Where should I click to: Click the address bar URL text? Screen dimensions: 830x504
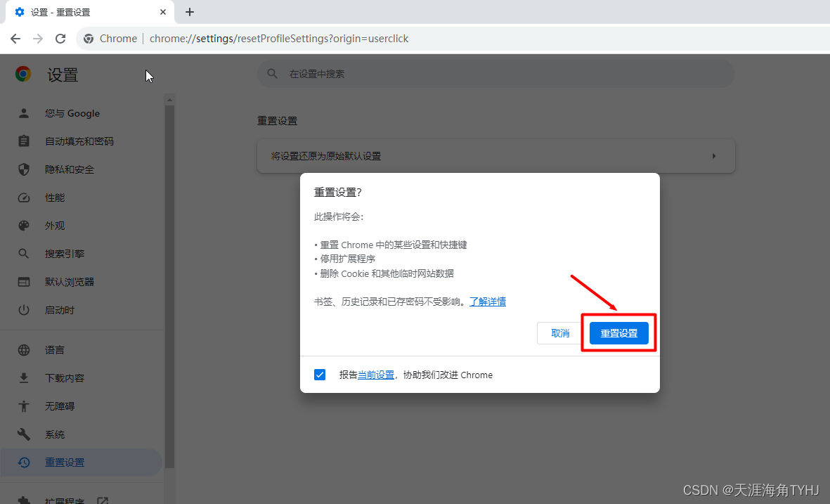[279, 39]
